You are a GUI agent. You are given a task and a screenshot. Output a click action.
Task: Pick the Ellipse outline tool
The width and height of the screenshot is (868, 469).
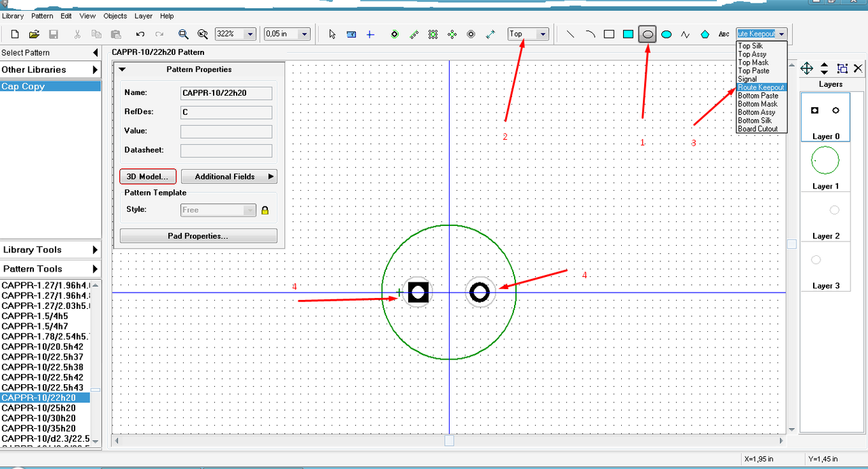pos(648,34)
